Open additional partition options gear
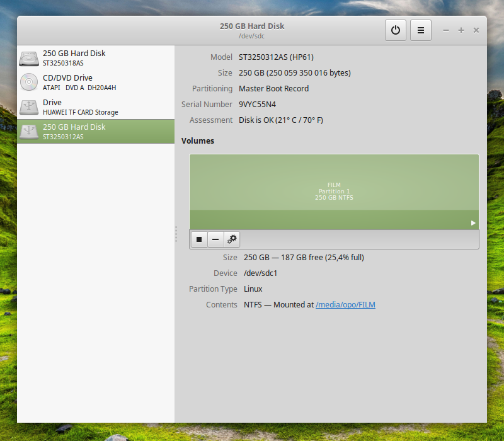This screenshot has height=441, width=504. coord(232,239)
